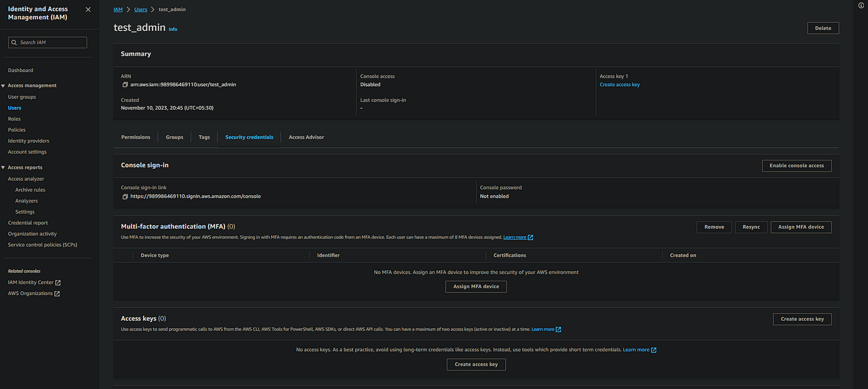Click the Console password Not enabled value

[494, 196]
